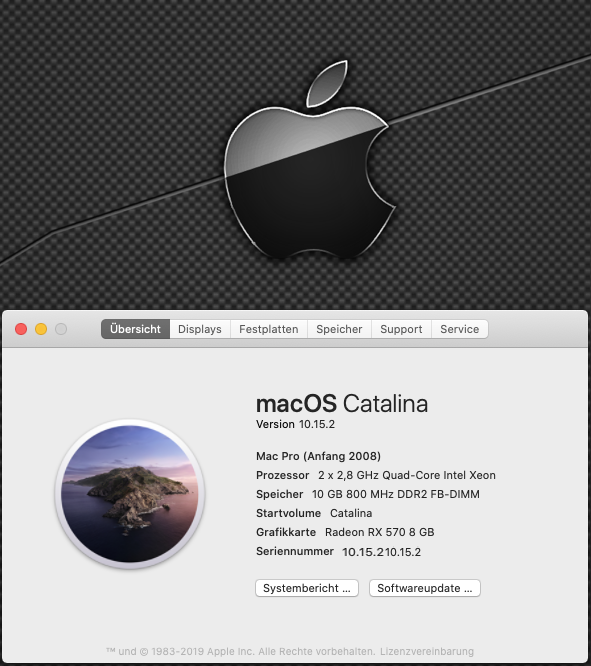Minimize window with the yellow button
This screenshot has height=666, width=591.
[x=41, y=329]
